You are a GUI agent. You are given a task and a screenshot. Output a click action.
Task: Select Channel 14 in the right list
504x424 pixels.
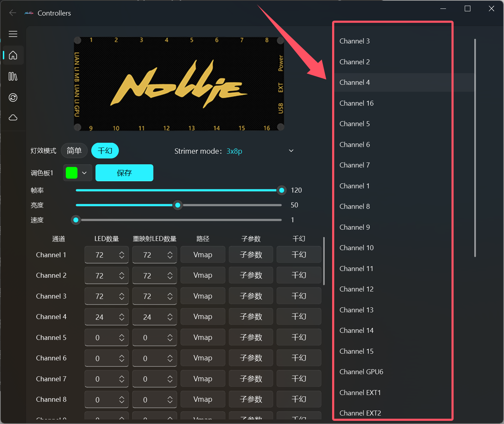pyautogui.click(x=404, y=330)
